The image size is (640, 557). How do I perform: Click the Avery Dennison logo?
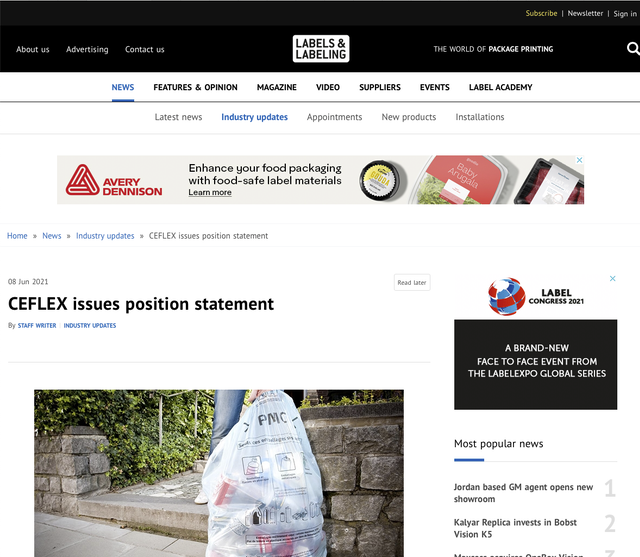[114, 180]
